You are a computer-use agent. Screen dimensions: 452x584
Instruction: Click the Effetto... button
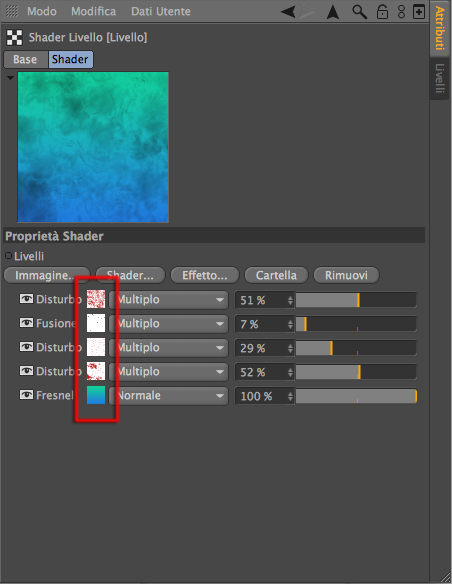pyautogui.click(x=204, y=275)
